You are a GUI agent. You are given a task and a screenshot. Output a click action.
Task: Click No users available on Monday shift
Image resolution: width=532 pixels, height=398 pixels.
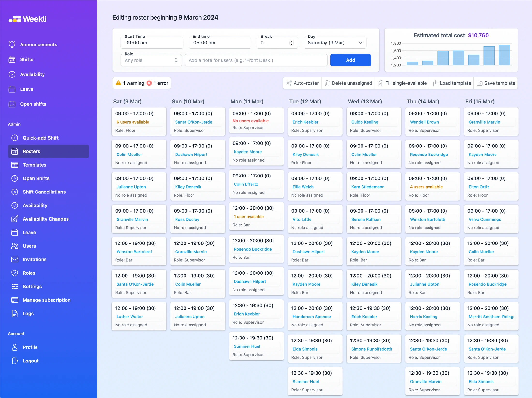click(x=251, y=121)
